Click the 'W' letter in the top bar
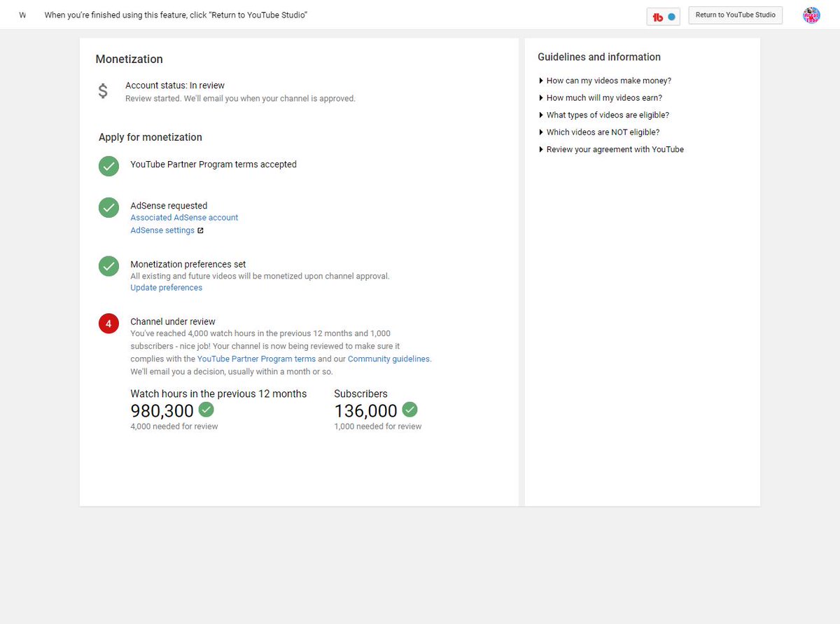The image size is (840, 624). click(x=22, y=15)
